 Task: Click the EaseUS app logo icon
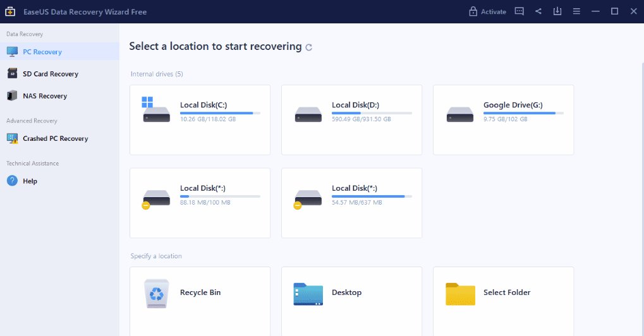click(10, 11)
